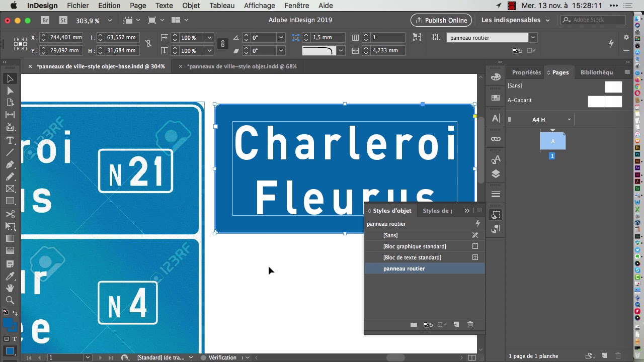The image size is (644, 362).
Task: Apply default fill and stroke
Action: point(6,312)
